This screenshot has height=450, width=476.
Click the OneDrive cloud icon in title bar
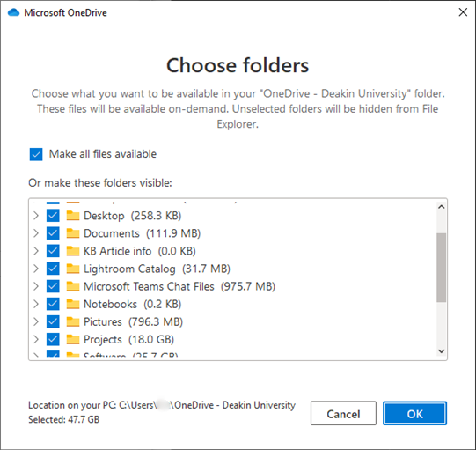tap(14, 12)
